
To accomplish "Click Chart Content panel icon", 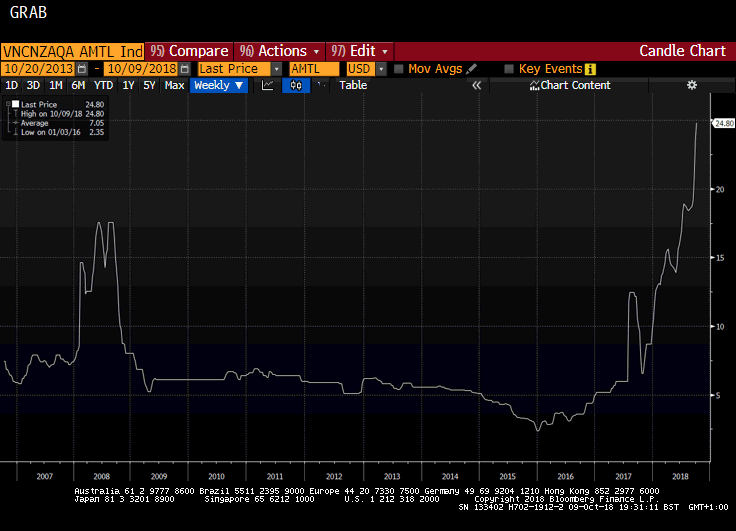I will tap(534, 86).
